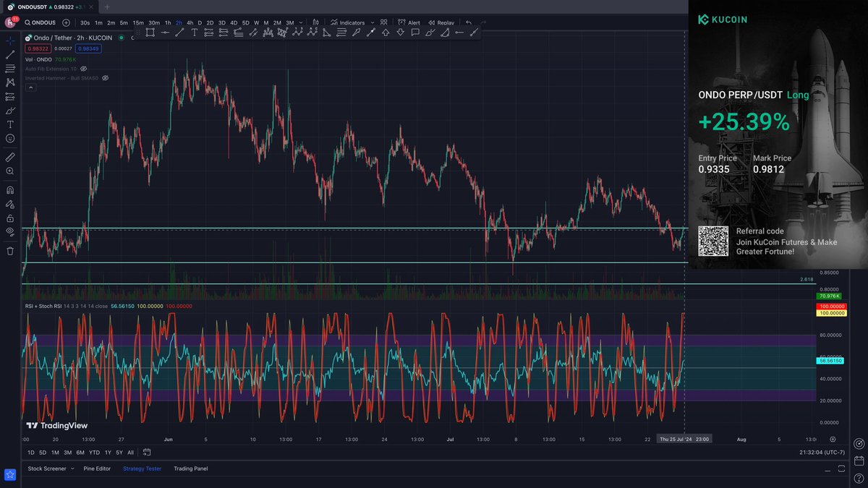
Task: Open the calendar icon in right sidebar
Action: tap(859, 461)
